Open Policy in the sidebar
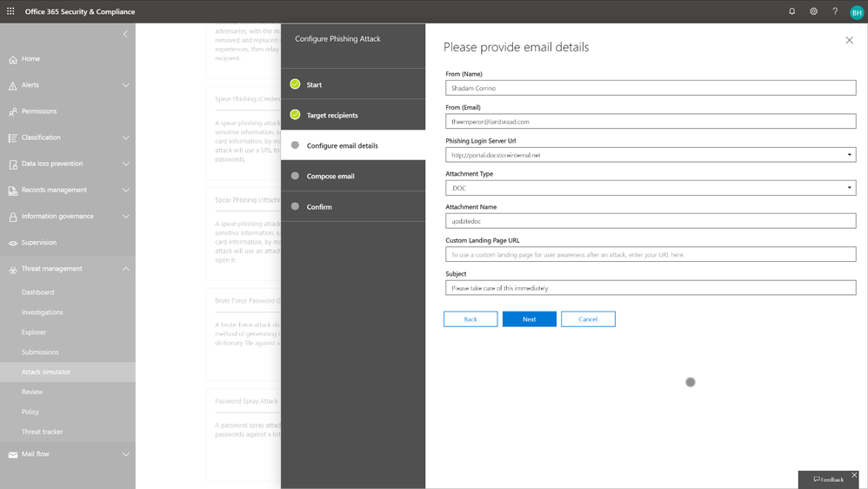 pos(30,412)
